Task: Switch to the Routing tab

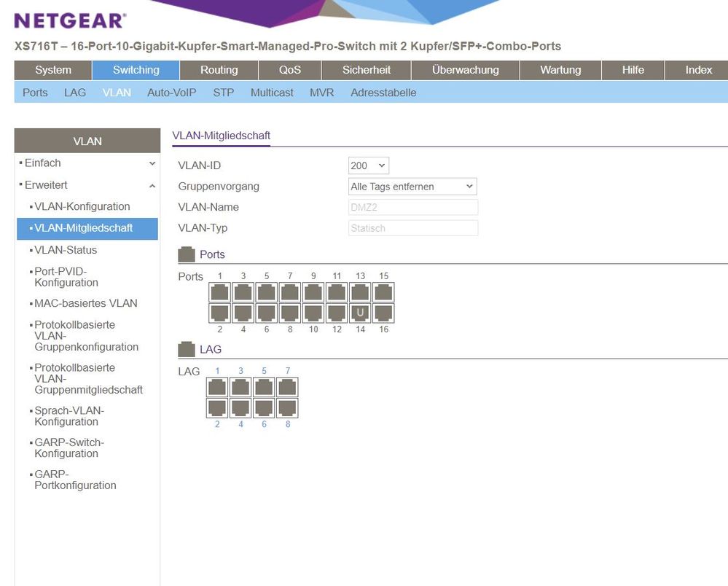Action: [219, 70]
